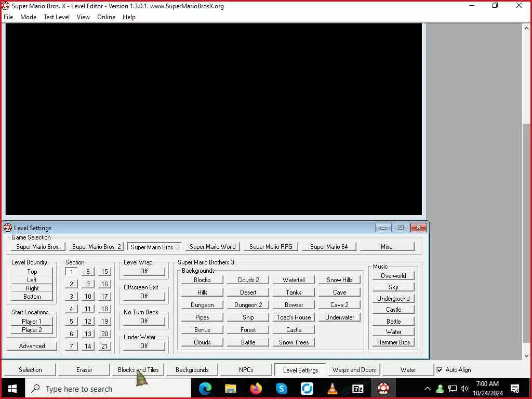Toggle the Auto-Align checkbox
This screenshot has height=399, width=532.
pyautogui.click(x=440, y=370)
